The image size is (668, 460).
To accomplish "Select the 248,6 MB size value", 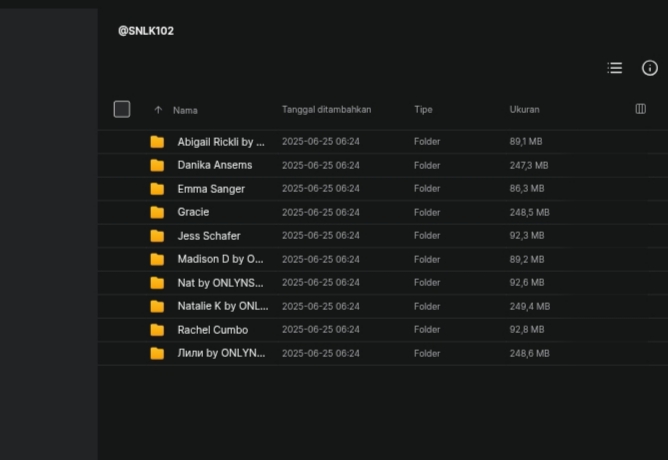I will (530, 353).
